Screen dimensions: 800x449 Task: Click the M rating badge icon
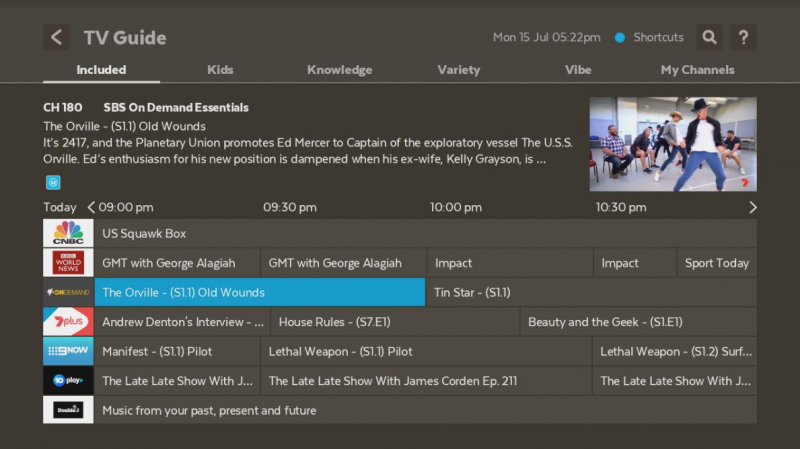click(53, 182)
